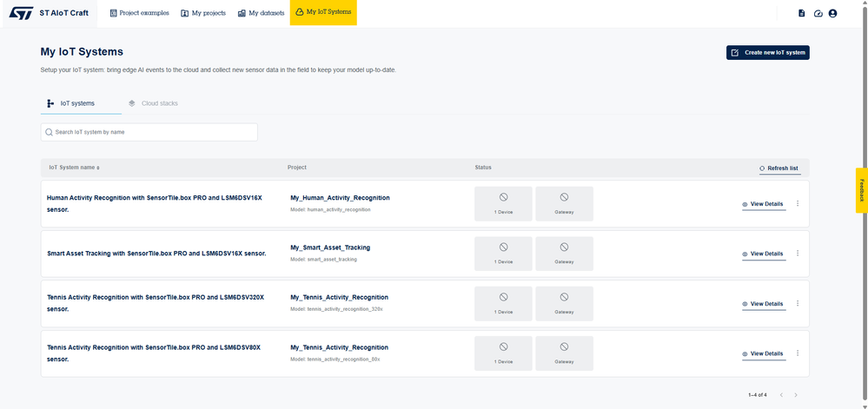Open the gauge dashboard icon
This screenshot has height=409, width=868.
pyautogui.click(x=818, y=13)
